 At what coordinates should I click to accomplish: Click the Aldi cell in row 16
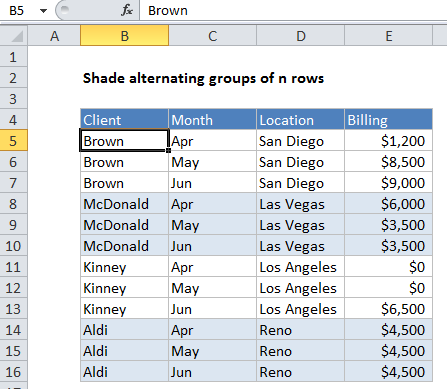point(124,372)
